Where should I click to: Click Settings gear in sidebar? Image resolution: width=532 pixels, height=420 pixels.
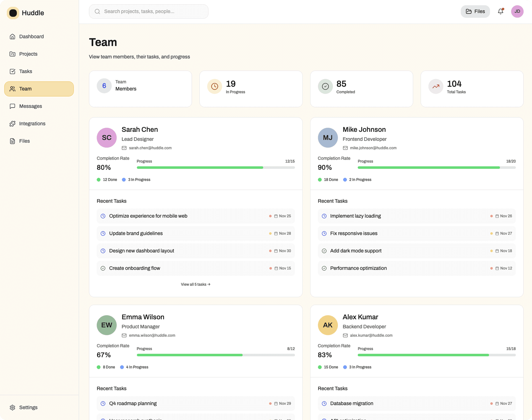pyautogui.click(x=13, y=408)
